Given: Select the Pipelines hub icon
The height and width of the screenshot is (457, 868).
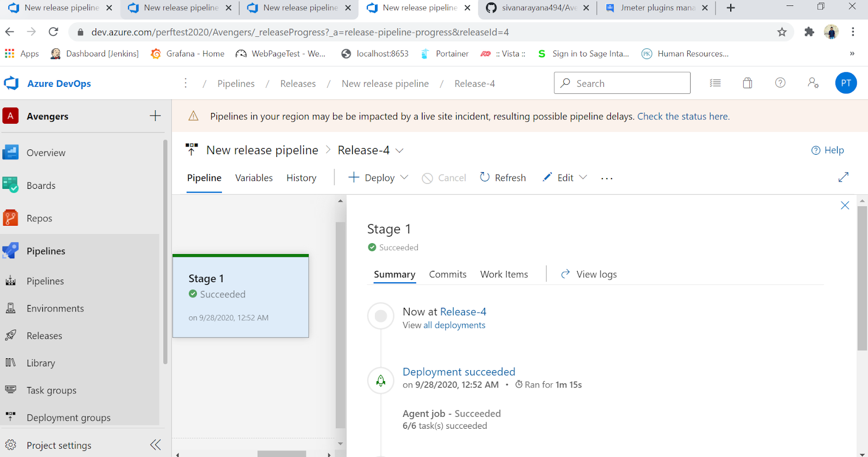Looking at the screenshot, I should [x=10, y=251].
